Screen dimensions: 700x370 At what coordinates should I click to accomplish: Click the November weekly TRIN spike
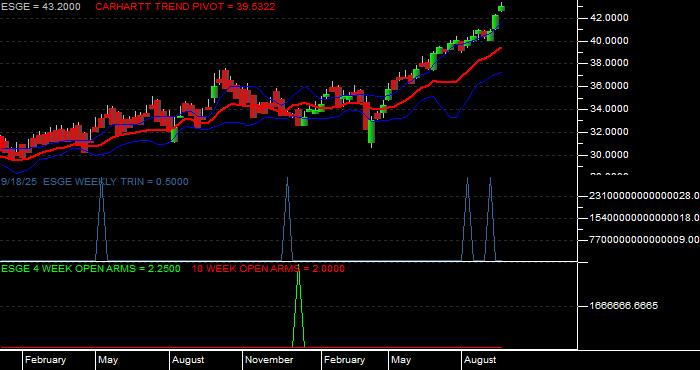pos(287,219)
